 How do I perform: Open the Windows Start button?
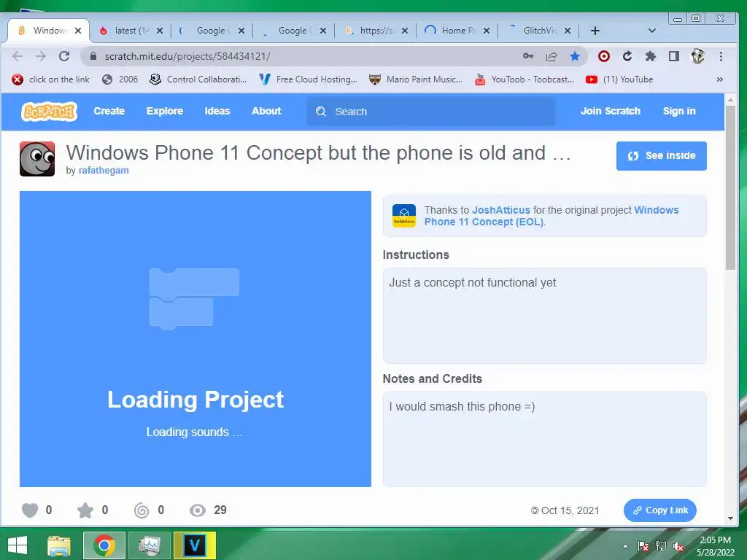tap(18, 545)
